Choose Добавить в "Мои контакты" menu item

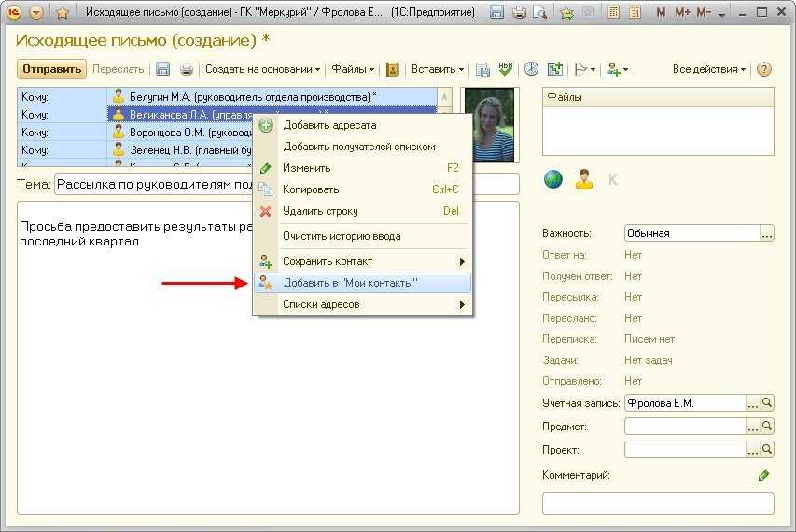coord(350,283)
